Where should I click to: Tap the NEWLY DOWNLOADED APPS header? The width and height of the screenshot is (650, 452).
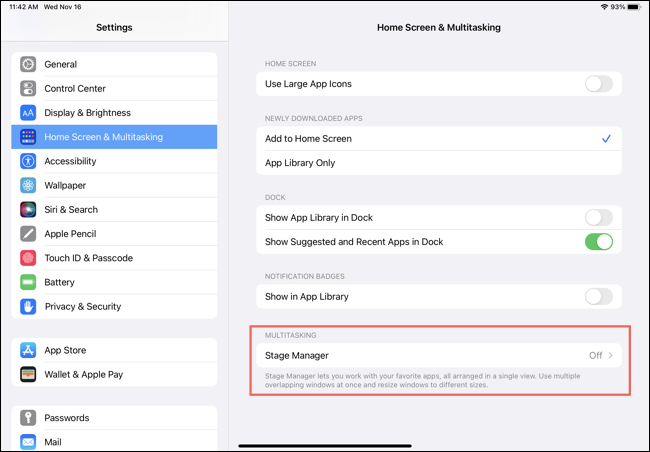(314, 118)
